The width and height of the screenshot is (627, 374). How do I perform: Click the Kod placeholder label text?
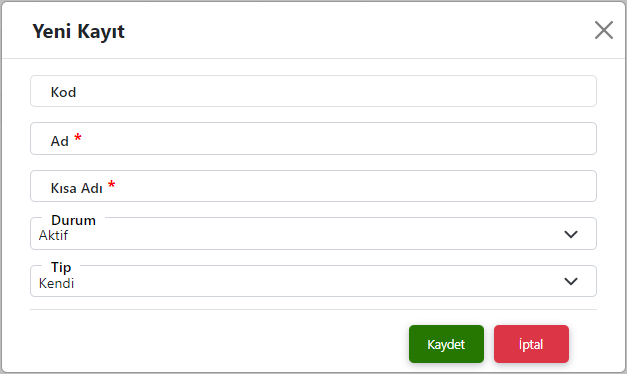click(x=63, y=92)
